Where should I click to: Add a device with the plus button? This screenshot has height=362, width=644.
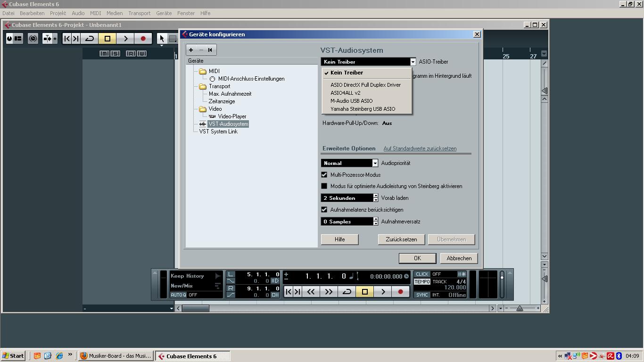[x=191, y=50]
